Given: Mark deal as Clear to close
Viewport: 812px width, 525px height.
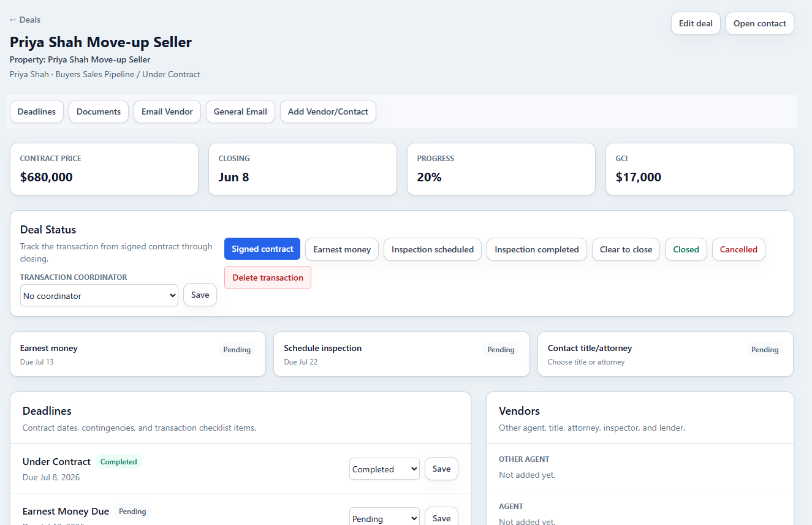Looking at the screenshot, I should click(626, 249).
